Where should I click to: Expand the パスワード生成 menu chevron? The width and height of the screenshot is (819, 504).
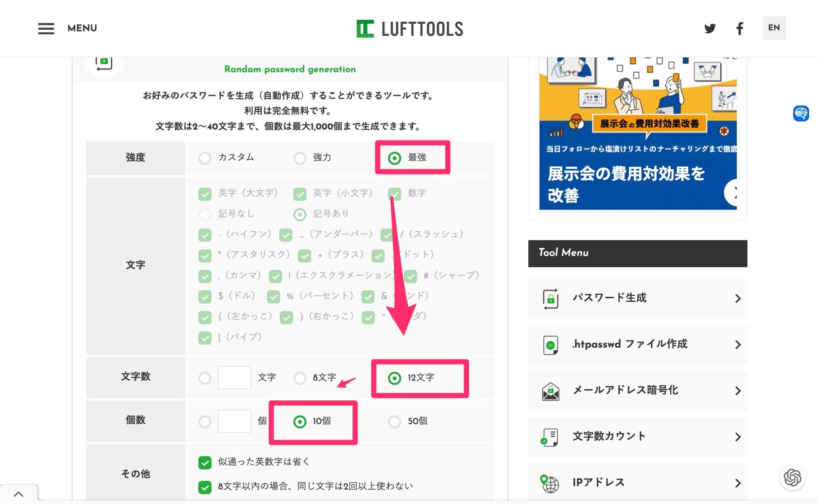coord(738,298)
